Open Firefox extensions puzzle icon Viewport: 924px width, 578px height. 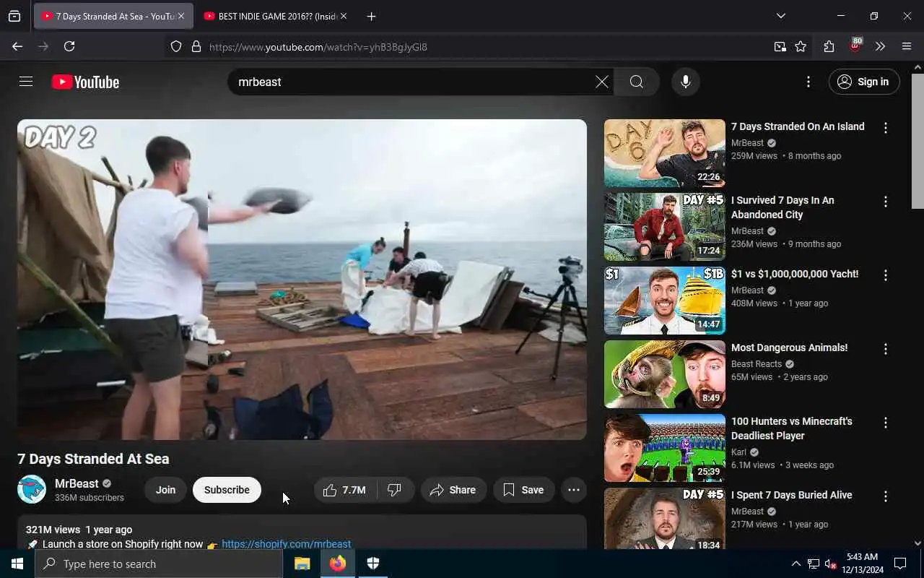pos(829,46)
